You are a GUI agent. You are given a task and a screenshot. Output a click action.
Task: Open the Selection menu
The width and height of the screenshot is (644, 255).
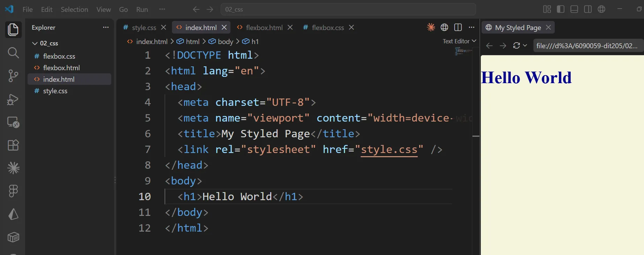(74, 9)
